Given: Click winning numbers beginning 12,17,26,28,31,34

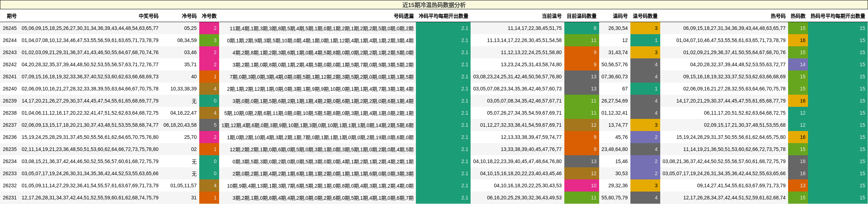Looking at the screenshot, I should [x=90, y=198].
